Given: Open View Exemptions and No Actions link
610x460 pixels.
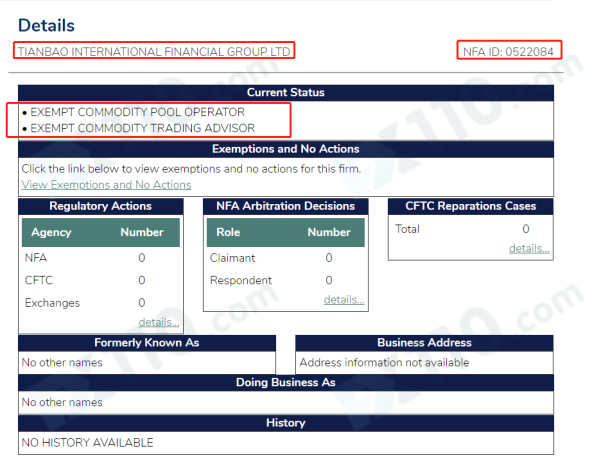Looking at the screenshot, I should [x=106, y=185].
